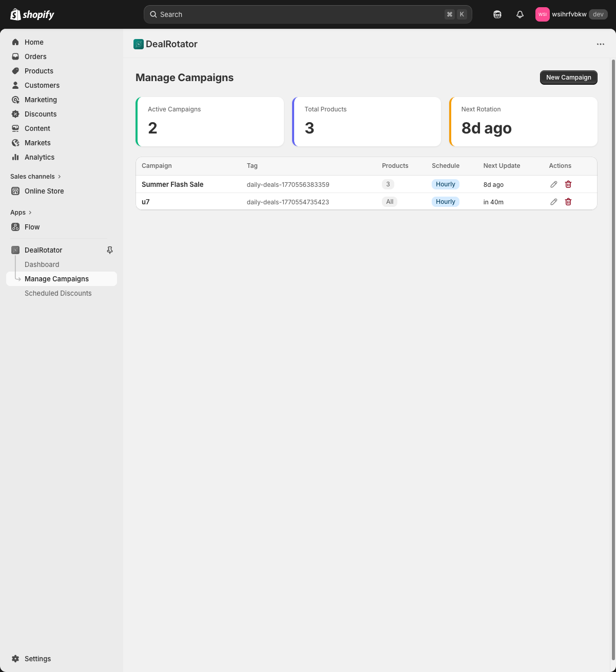The height and width of the screenshot is (672, 616).
Task: Open the Customers section
Action: point(42,85)
